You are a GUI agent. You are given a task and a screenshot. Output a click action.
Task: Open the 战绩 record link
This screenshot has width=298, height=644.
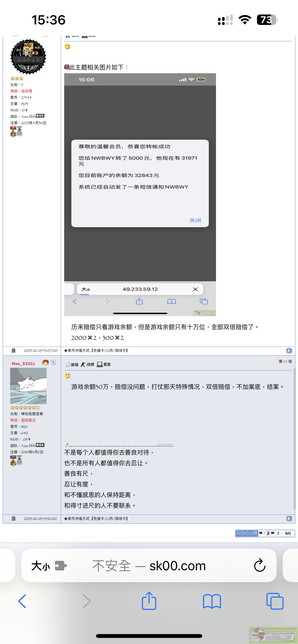[x=87, y=364]
